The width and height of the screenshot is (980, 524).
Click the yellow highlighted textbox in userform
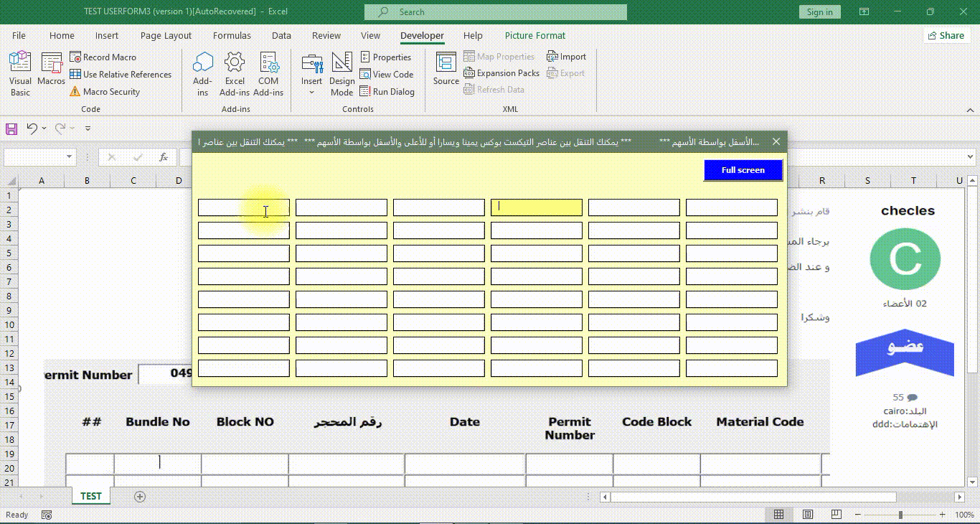[537, 207]
